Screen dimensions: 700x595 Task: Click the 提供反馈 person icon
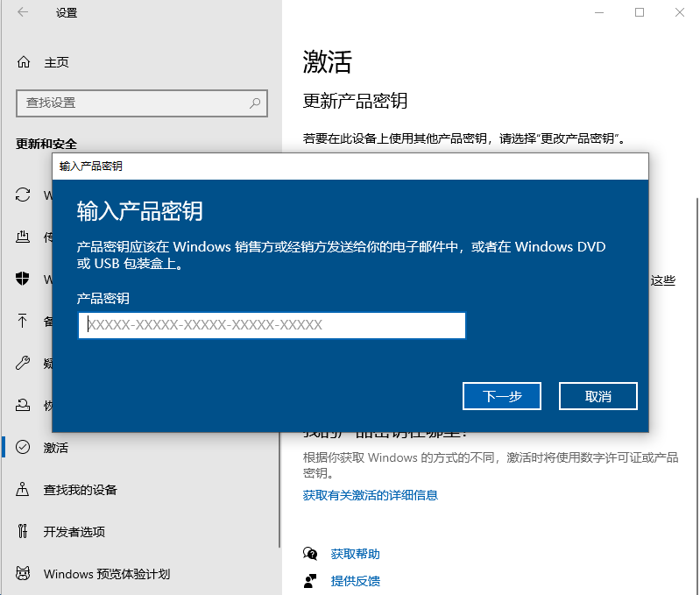point(310,581)
